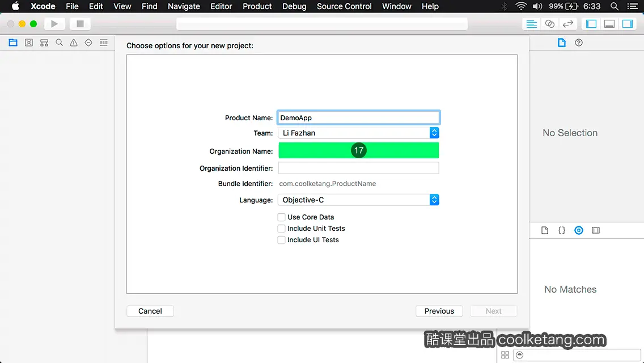Switch to the Assistant editor
Viewport: 644px width, 363px height.
coord(549,24)
